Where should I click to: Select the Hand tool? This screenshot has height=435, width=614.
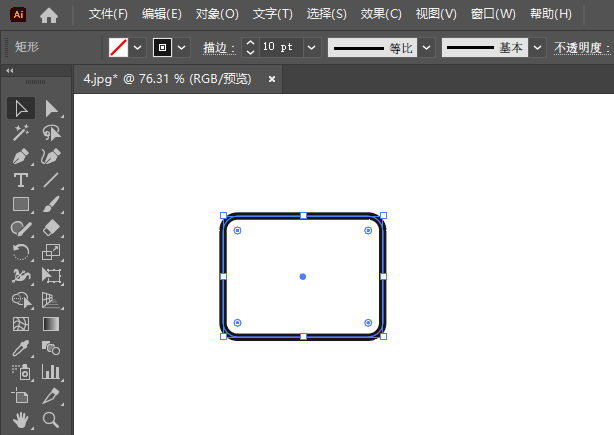coord(21,420)
